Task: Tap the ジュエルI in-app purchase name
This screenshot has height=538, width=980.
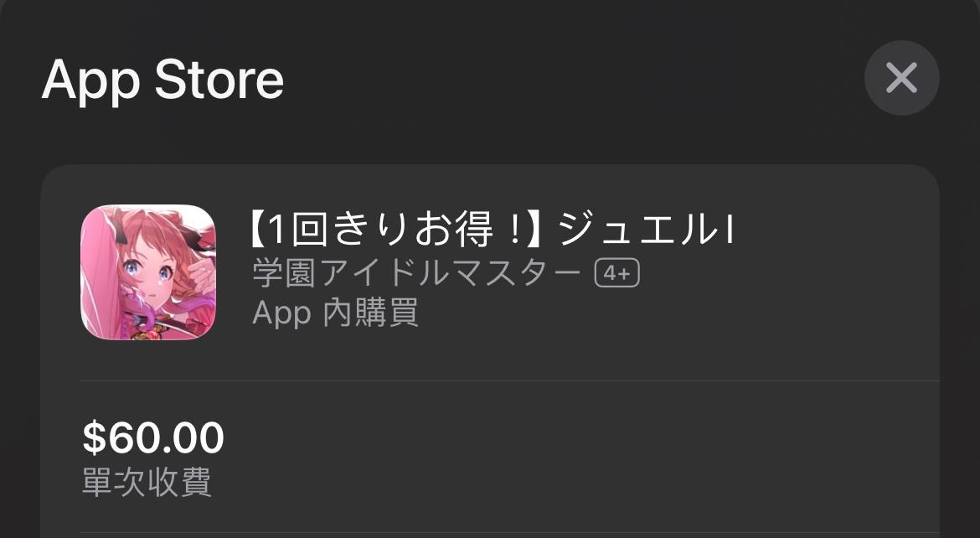Action: pyautogui.click(x=646, y=230)
